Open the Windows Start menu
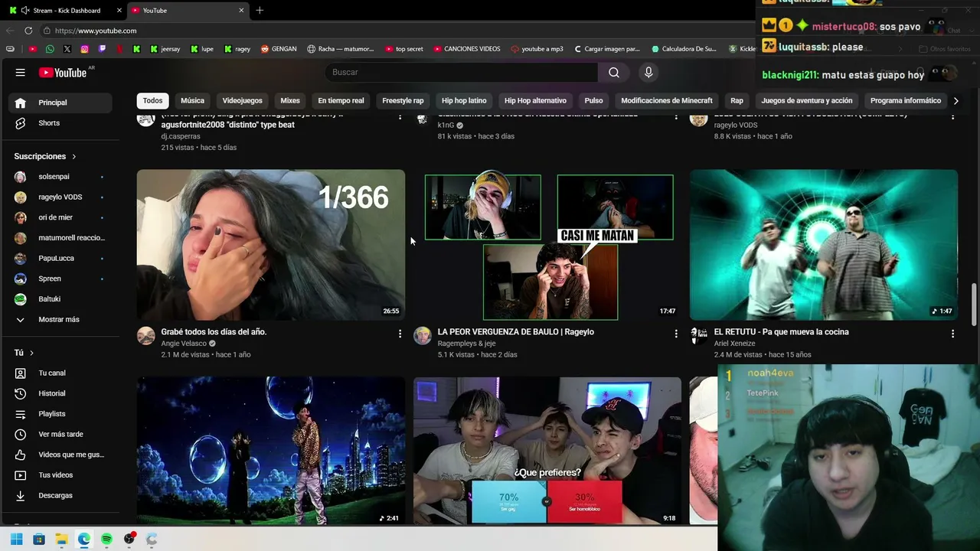 [16, 540]
